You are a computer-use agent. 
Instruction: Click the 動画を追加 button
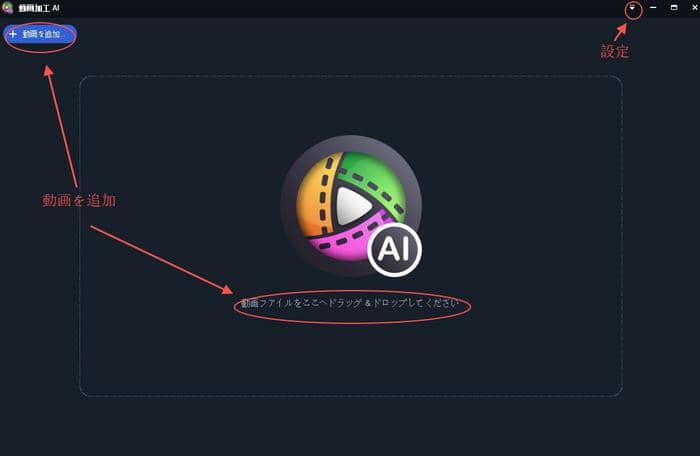pyautogui.click(x=40, y=34)
